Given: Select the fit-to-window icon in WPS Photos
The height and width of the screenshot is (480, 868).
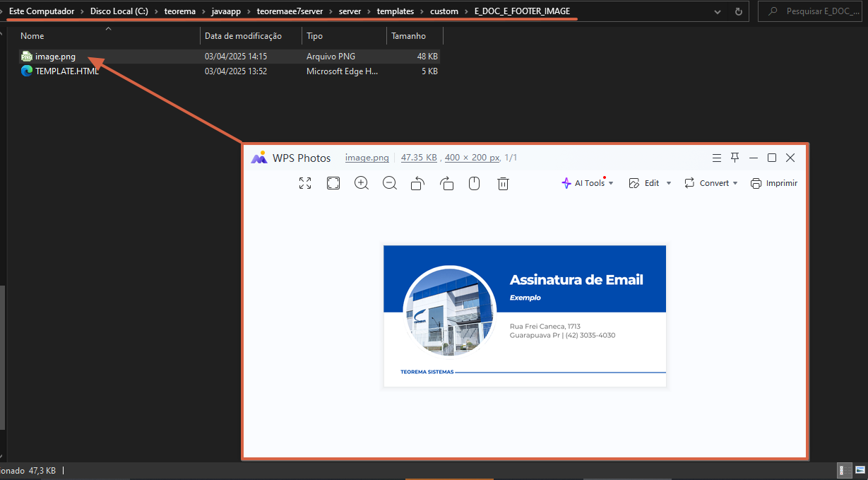Looking at the screenshot, I should (x=333, y=183).
